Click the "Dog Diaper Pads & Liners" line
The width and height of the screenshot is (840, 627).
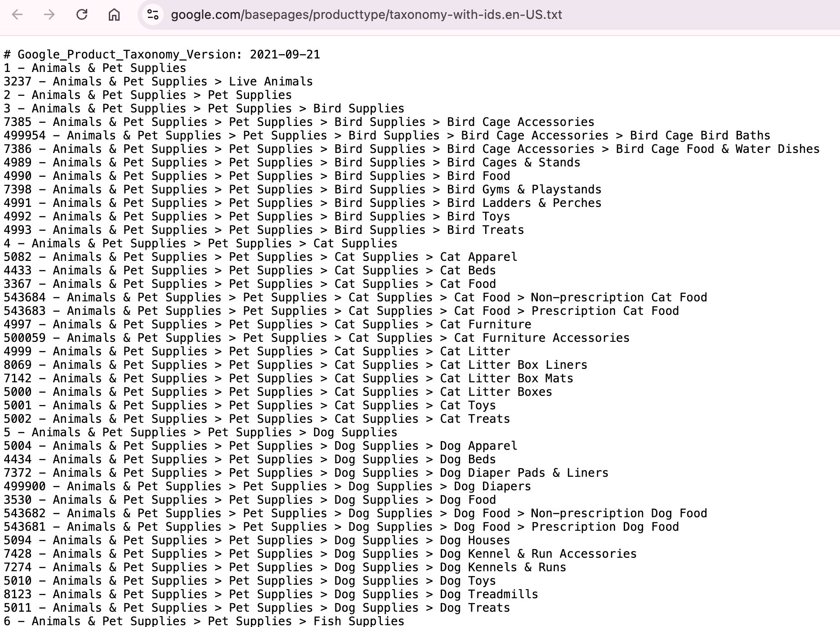pos(306,473)
